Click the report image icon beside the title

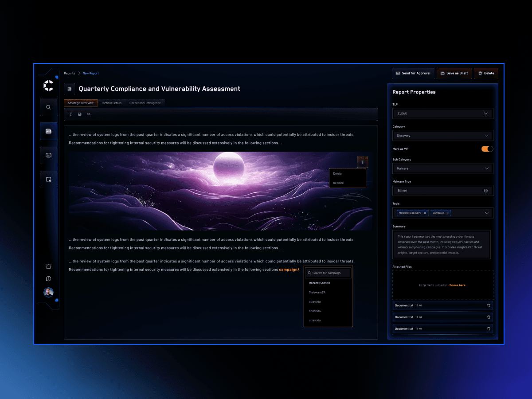(69, 89)
